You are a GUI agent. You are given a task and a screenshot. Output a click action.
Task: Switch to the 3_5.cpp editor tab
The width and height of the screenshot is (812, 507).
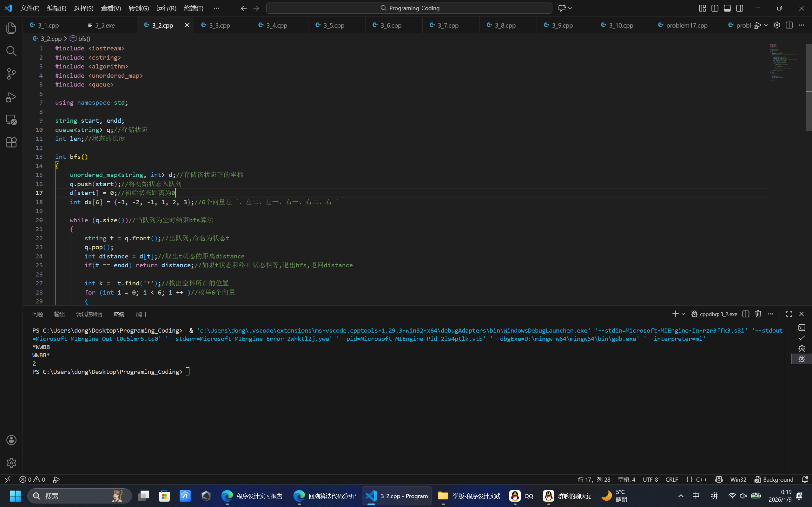333,25
